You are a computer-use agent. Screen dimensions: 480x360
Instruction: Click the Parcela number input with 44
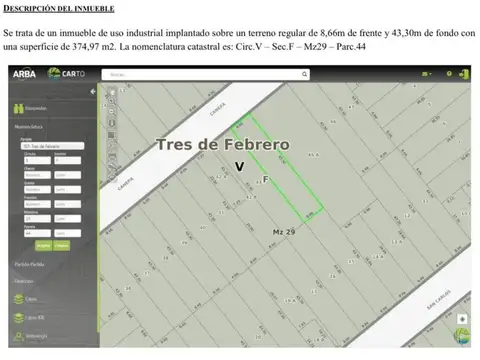tap(37, 233)
